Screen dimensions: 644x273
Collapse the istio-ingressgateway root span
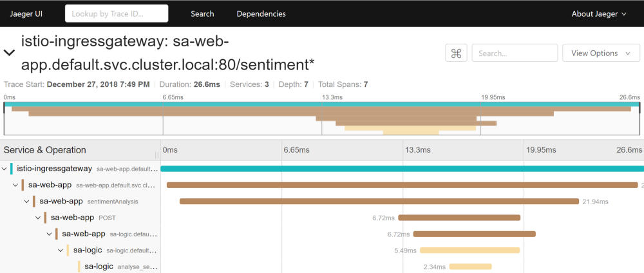5,169
